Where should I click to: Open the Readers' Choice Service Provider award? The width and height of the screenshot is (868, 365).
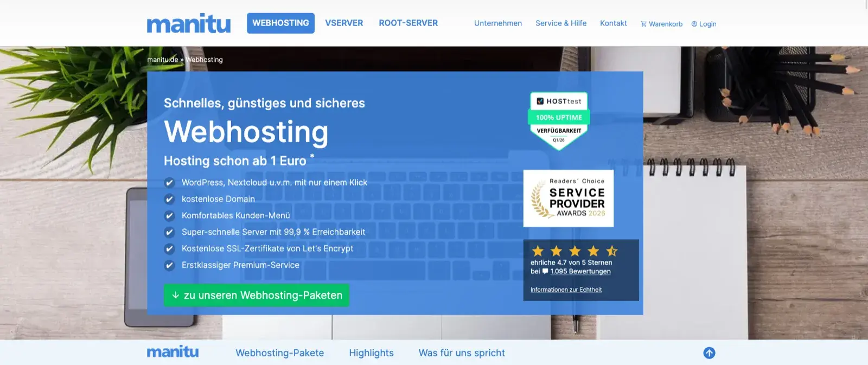[x=569, y=198]
